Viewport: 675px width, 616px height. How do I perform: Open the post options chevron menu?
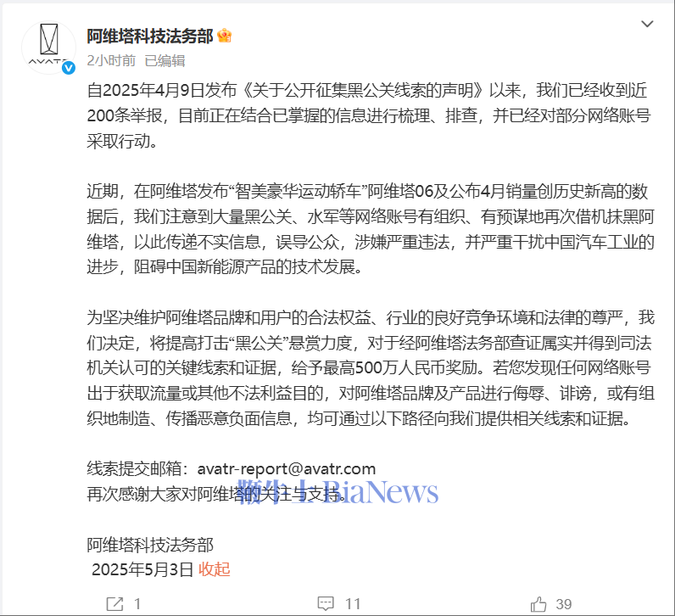pyautogui.click(x=647, y=24)
